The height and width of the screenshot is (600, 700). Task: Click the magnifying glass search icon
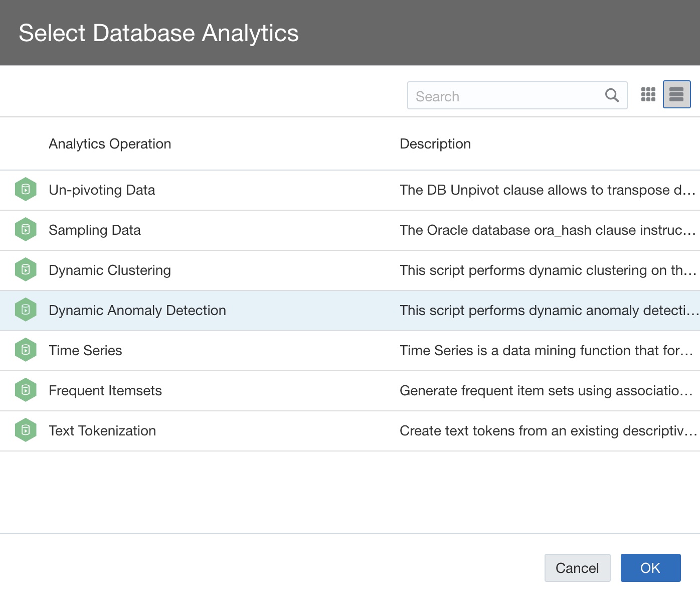point(612,95)
